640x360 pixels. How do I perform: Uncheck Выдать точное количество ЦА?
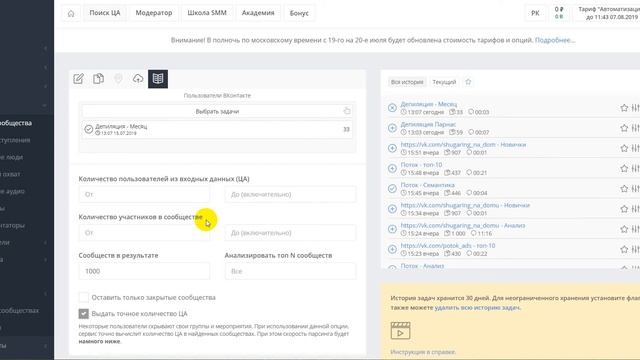83,313
